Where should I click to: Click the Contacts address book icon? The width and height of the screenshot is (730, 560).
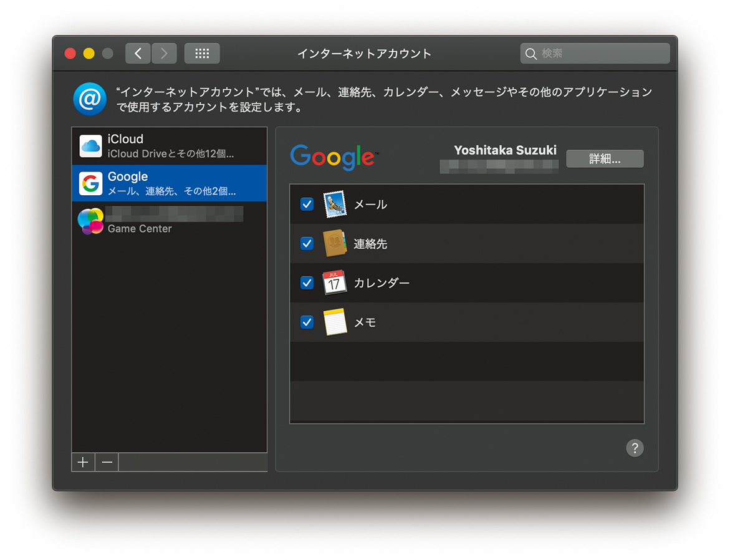click(334, 244)
